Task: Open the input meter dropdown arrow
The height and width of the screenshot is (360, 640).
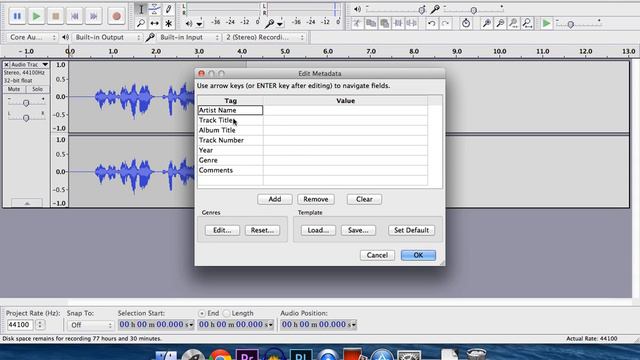Action: [x=280, y=24]
